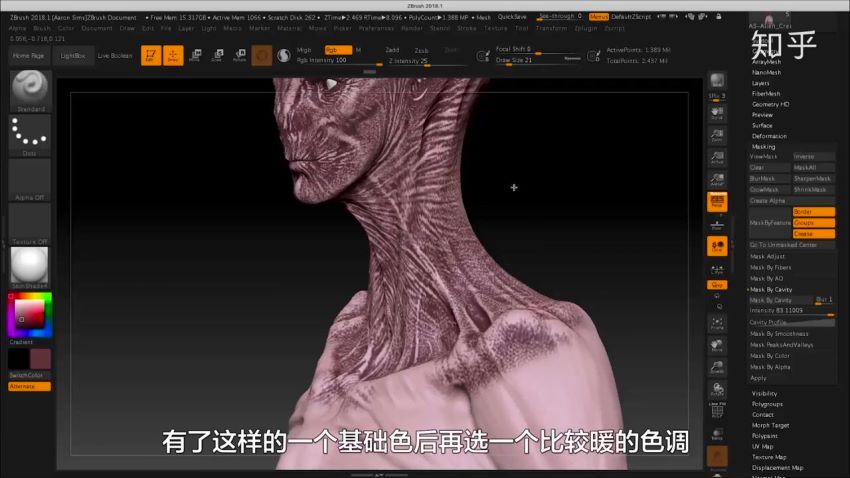Click the brown gizmo 3D sphere icon
Image resolution: width=850 pixels, height=478 pixels.
tap(261, 55)
